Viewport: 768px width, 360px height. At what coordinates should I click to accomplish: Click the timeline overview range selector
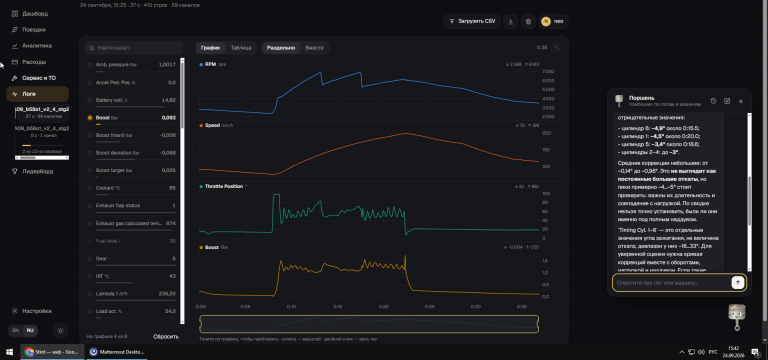pos(369,324)
